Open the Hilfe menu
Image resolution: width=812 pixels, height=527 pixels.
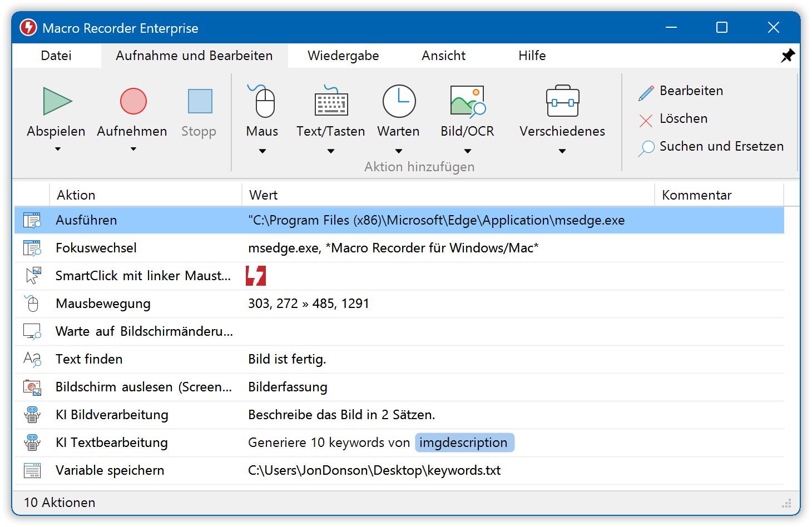(532, 55)
